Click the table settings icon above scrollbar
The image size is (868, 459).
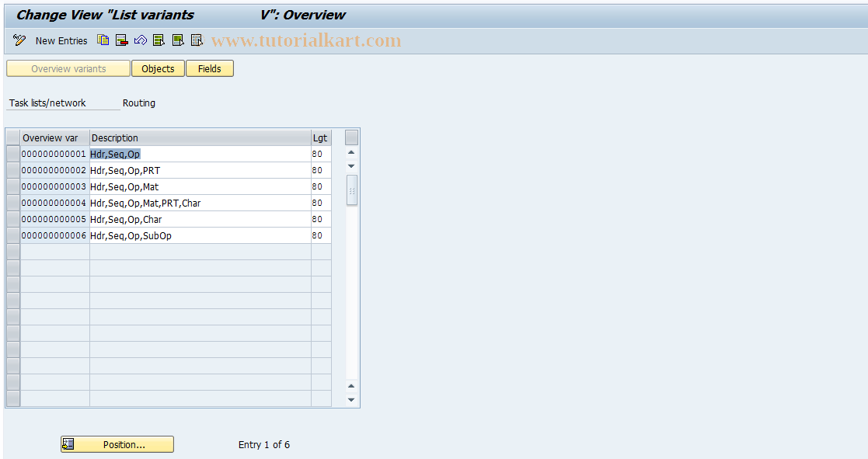(x=351, y=137)
